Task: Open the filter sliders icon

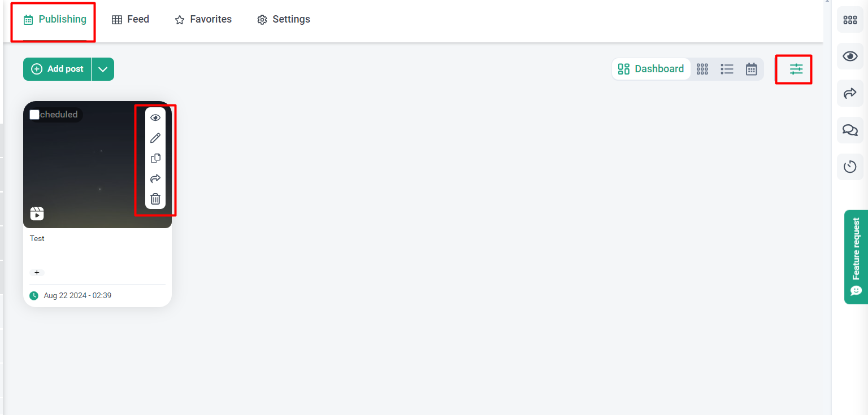Action: pos(796,69)
